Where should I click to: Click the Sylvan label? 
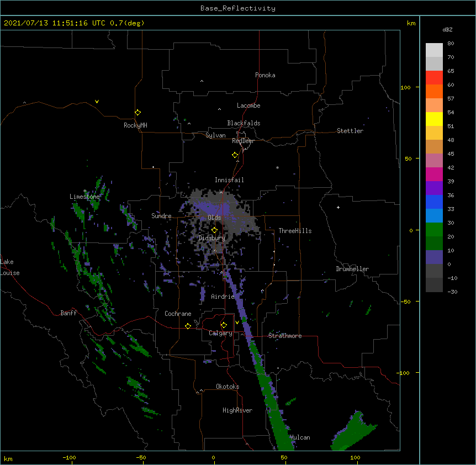click(x=215, y=135)
